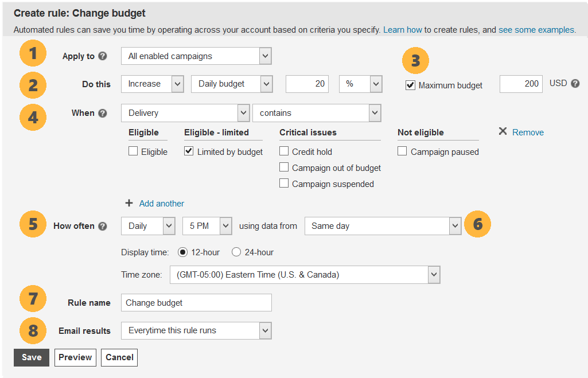This screenshot has height=378, width=588.
Task: Click the USD currency label
Action: point(558,83)
